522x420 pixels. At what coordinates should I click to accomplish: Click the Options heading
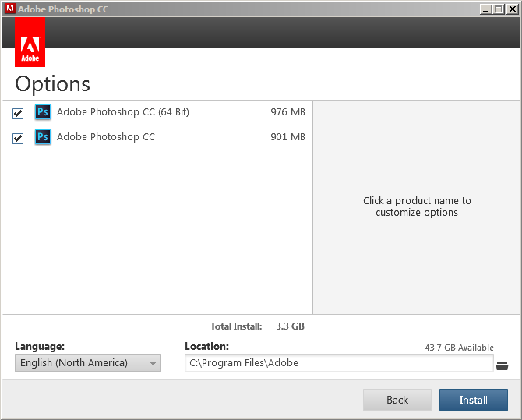tap(53, 84)
